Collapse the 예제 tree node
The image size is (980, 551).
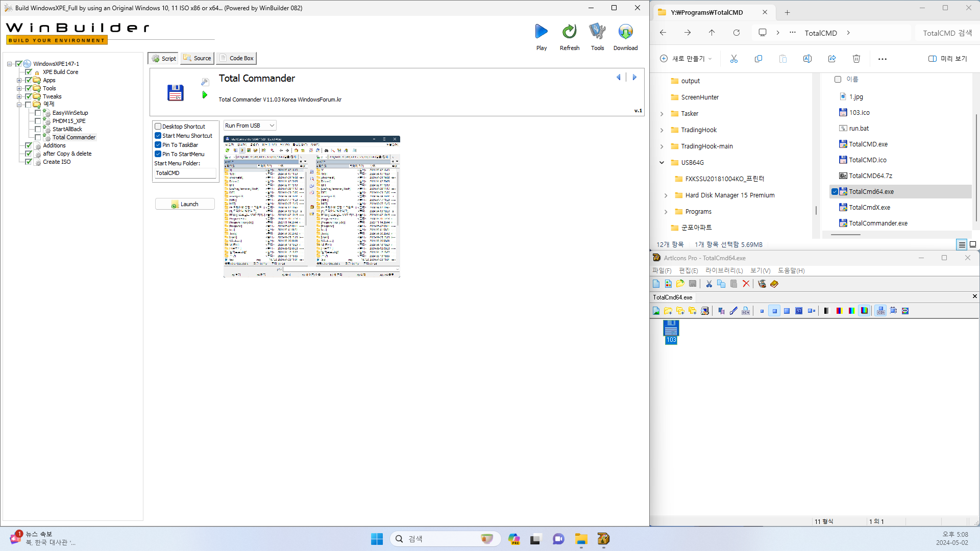(19, 105)
